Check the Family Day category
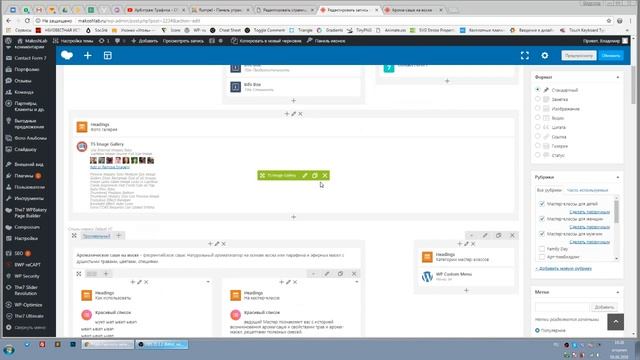640x360 pixels. (542, 249)
